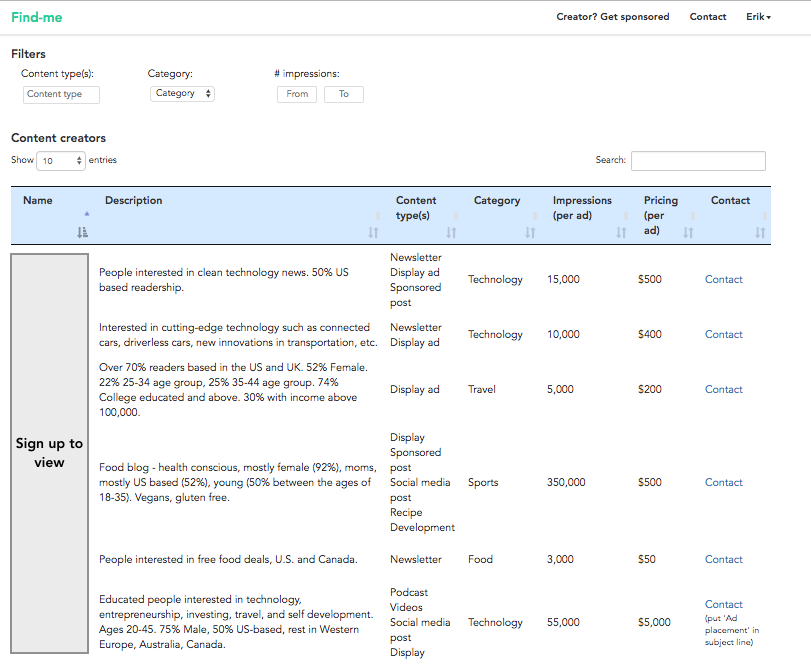The image size is (811, 669).
Task: Click the impressions From input field
Action: pos(297,94)
